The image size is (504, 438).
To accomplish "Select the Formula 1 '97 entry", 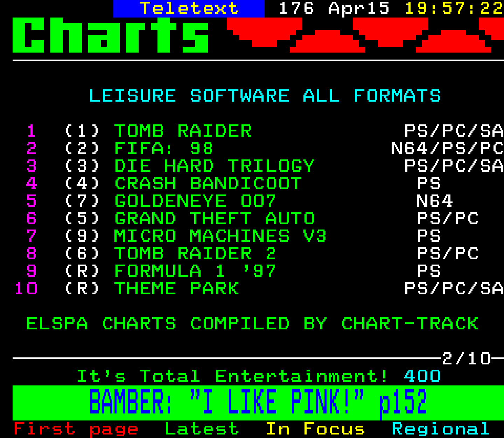I will (195, 271).
